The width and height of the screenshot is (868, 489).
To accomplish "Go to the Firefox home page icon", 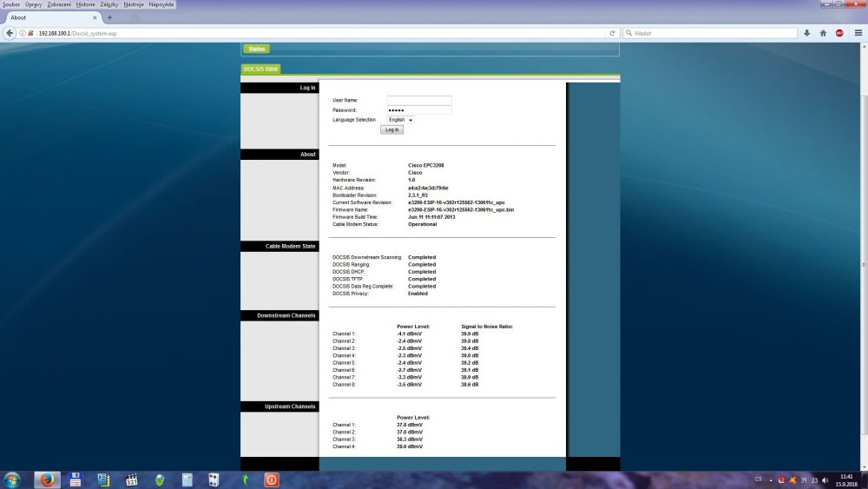I will click(x=823, y=33).
